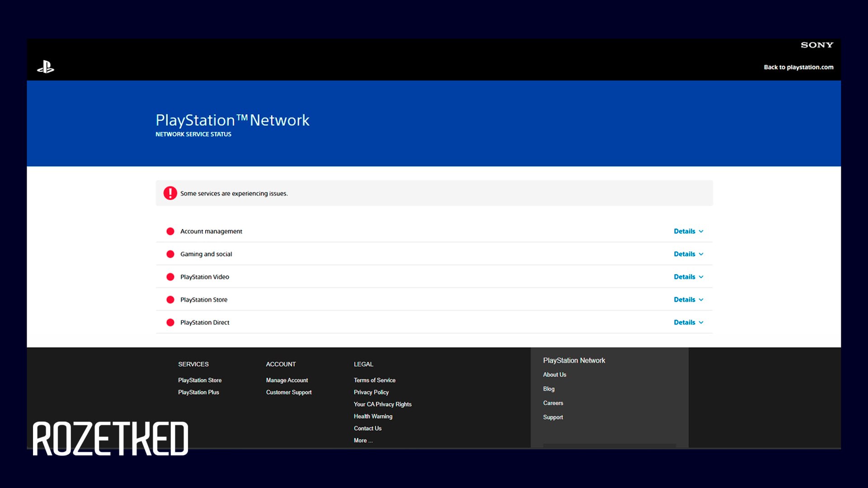Screen dimensions: 868x488
Task: Click ACCOUNT footer heading
Action: 281,364
